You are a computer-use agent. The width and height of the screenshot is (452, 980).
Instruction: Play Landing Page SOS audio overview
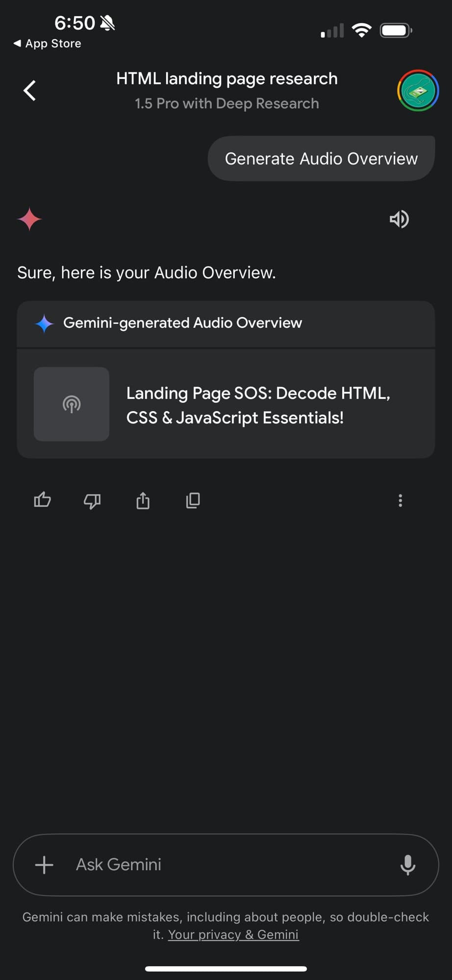[258, 405]
